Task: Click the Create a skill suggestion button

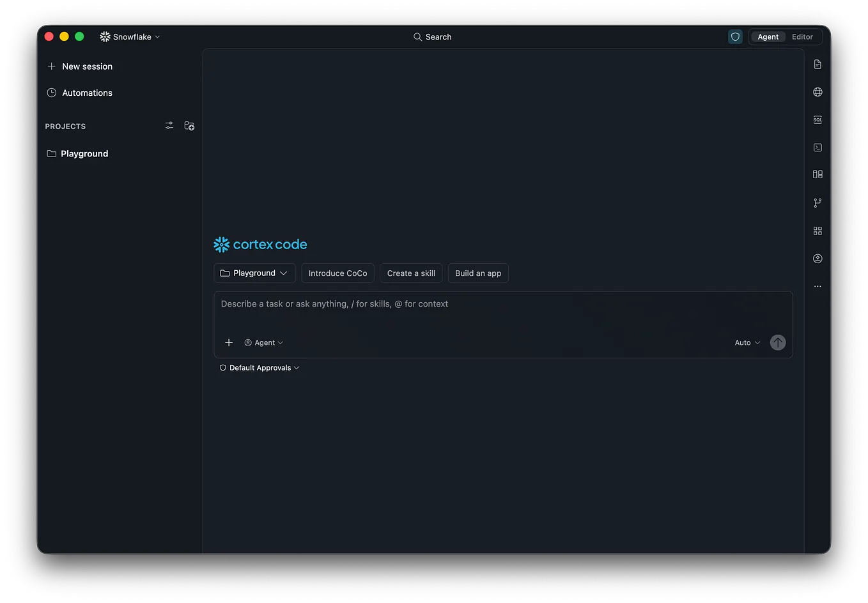Action: [411, 273]
